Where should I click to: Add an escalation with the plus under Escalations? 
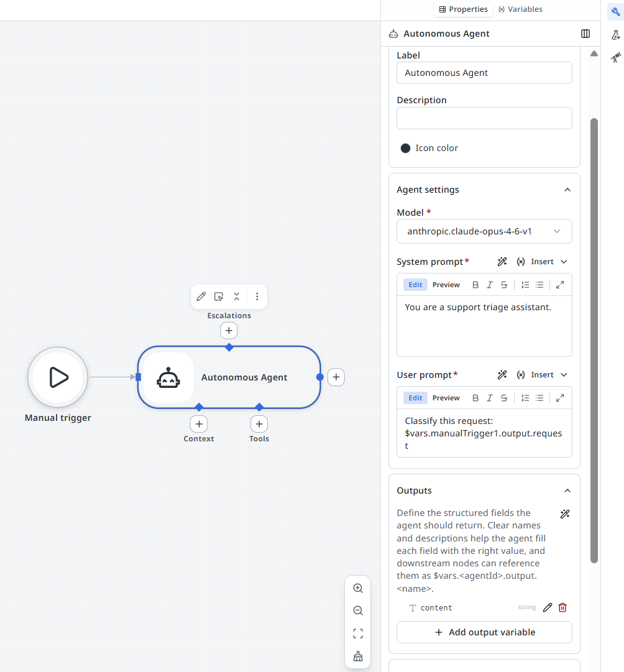(x=229, y=331)
